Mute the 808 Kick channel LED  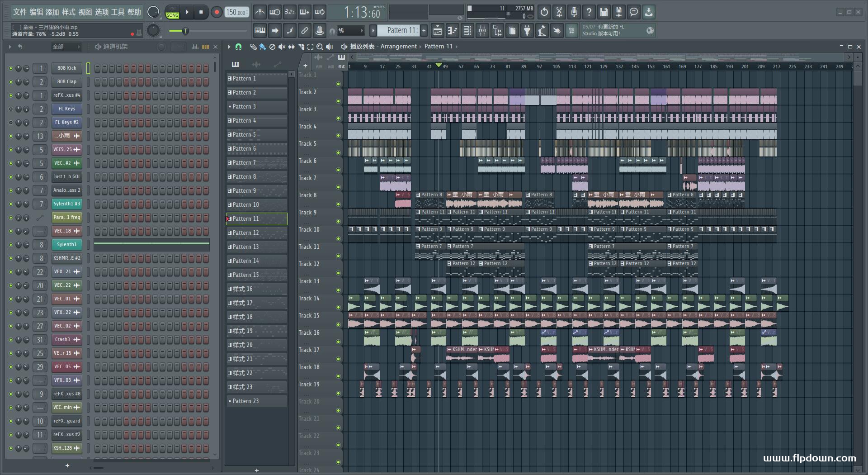[x=11, y=68]
